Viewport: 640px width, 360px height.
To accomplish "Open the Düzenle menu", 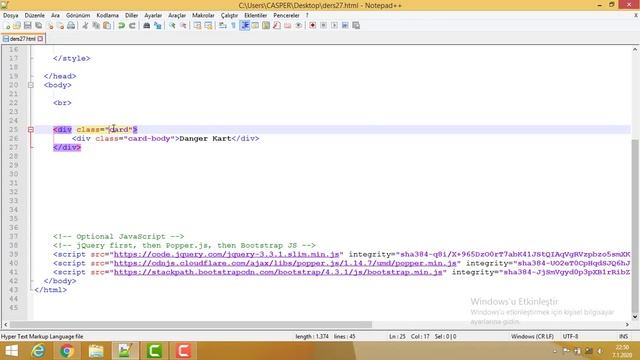I will pos(35,15).
